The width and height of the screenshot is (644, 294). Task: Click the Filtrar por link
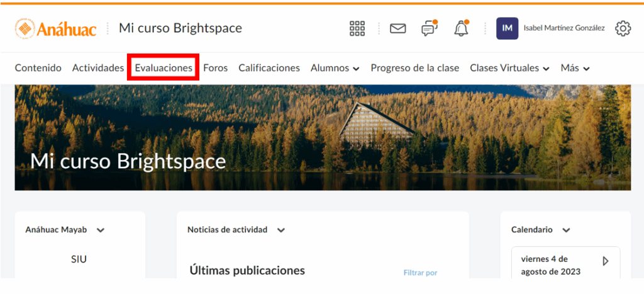point(420,273)
